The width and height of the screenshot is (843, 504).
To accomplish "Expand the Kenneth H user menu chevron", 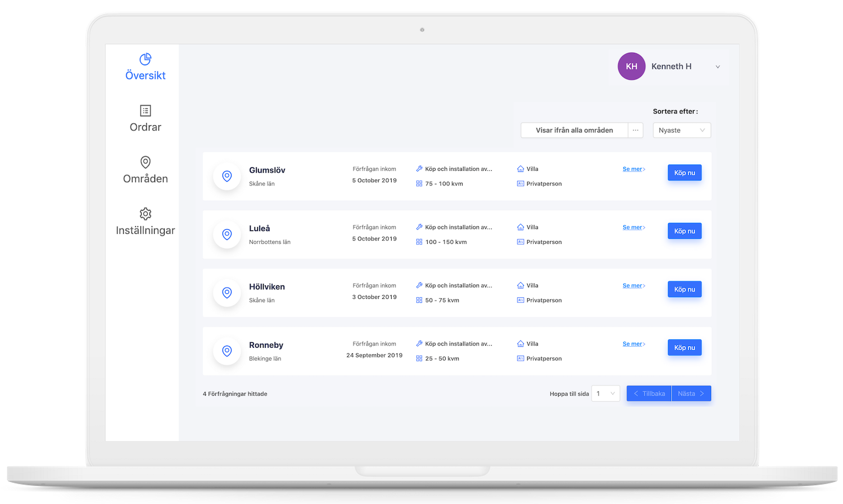I will tap(718, 67).
